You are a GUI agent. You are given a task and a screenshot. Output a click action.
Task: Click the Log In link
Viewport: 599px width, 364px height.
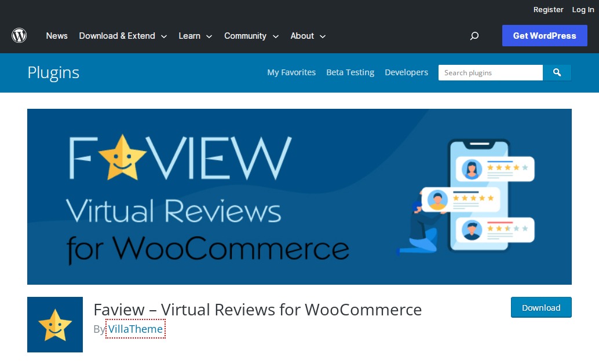(583, 9)
